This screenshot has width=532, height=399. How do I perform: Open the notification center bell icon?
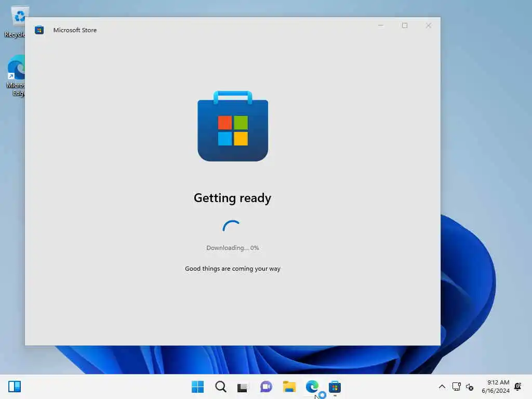[x=518, y=387]
